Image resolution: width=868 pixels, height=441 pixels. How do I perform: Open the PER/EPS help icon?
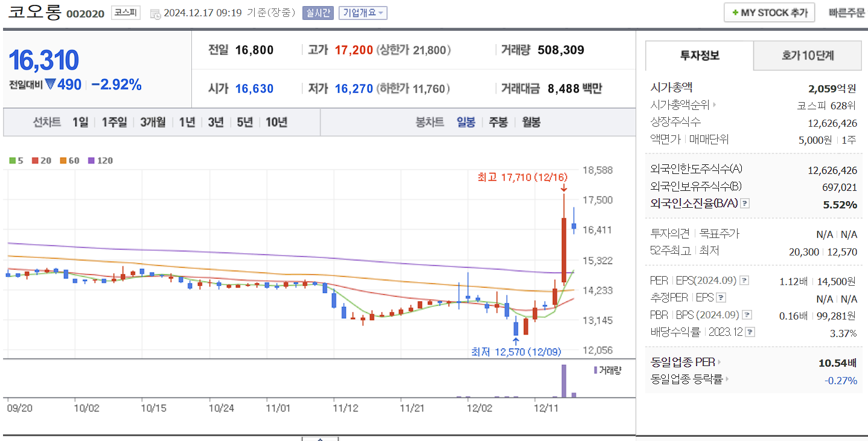click(x=744, y=280)
